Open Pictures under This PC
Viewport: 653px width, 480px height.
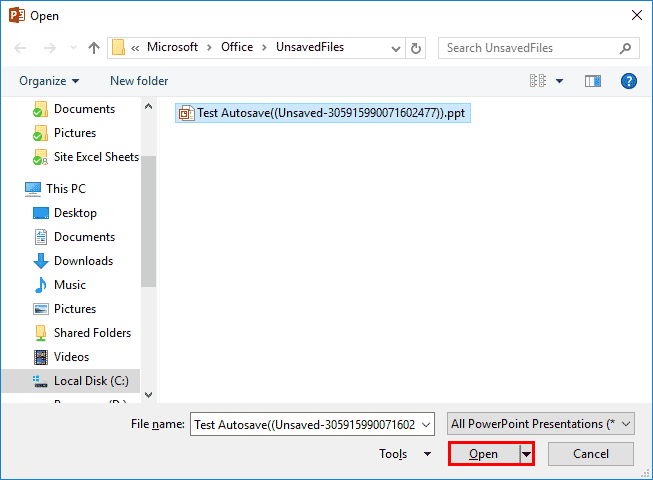tap(65, 309)
